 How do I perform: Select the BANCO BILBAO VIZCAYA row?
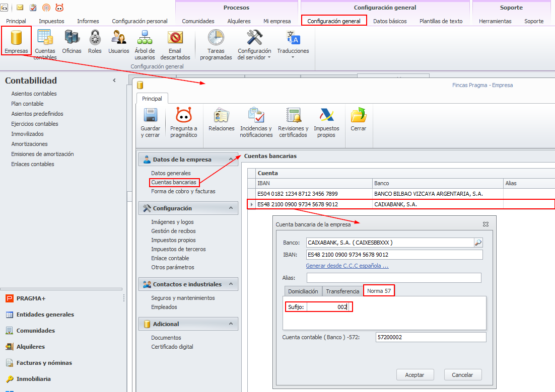click(x=401, y=194)
